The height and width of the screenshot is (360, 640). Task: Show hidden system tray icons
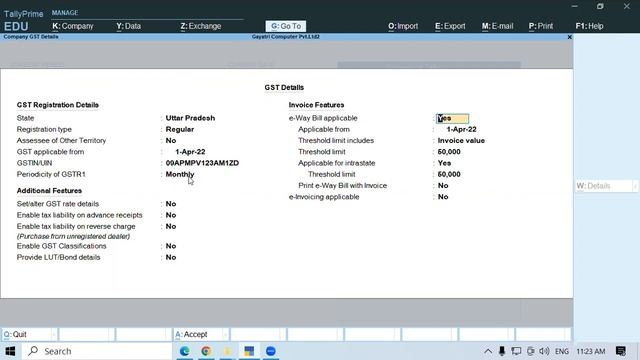click(488, 351)
